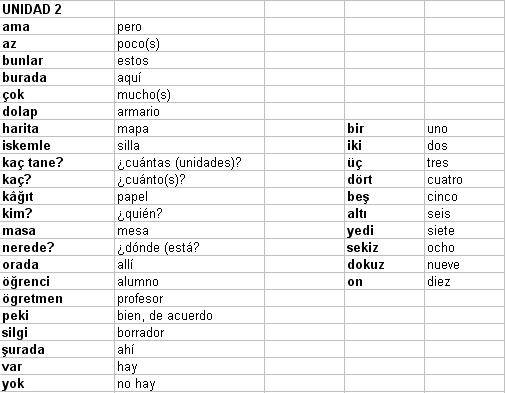505x393 pixels.
Task: Select the UNIDAD 2 header cell
Action: click(57, 9)
